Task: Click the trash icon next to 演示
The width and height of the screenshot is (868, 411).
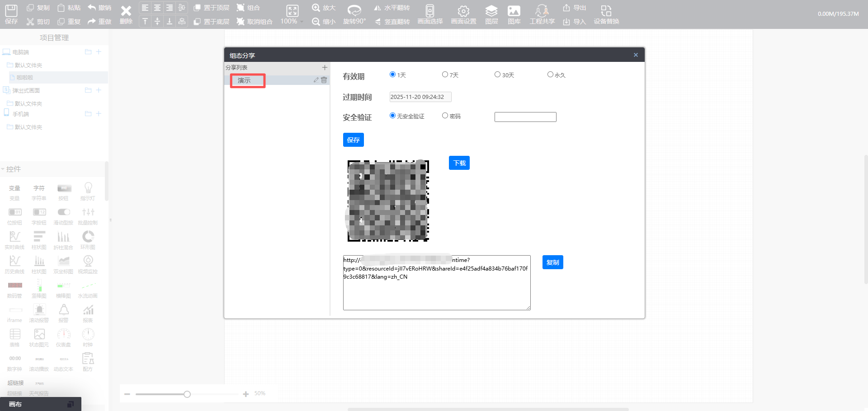Action: click(324, 80)
